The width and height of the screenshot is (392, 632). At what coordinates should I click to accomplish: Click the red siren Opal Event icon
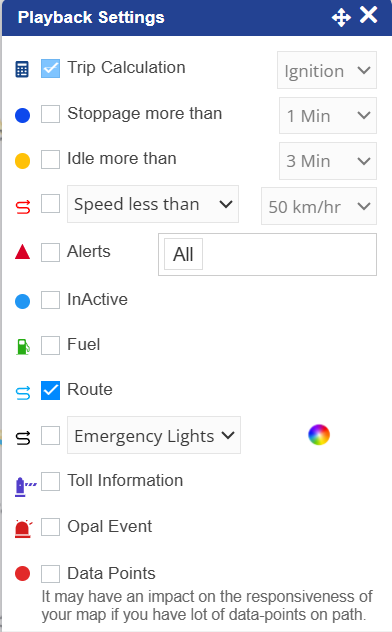pyautogui.click(x=23, y=529)
